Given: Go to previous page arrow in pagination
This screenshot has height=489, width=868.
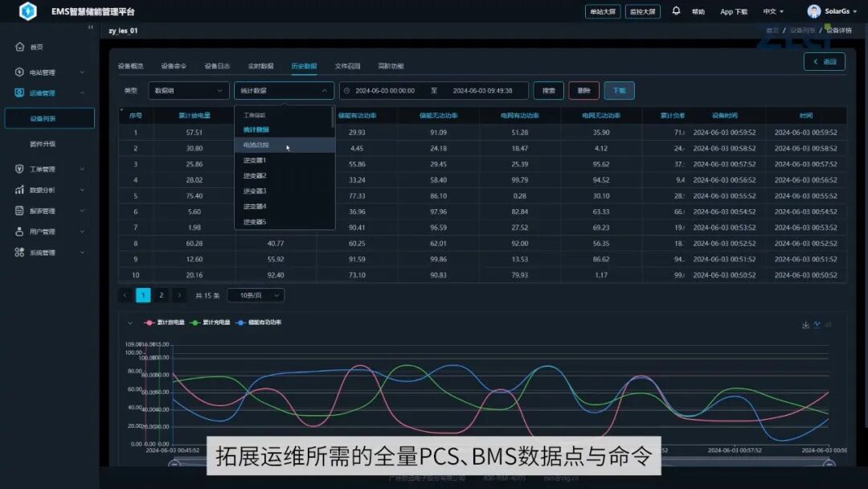Looking at the screenshot, I should tap(125, 295).
